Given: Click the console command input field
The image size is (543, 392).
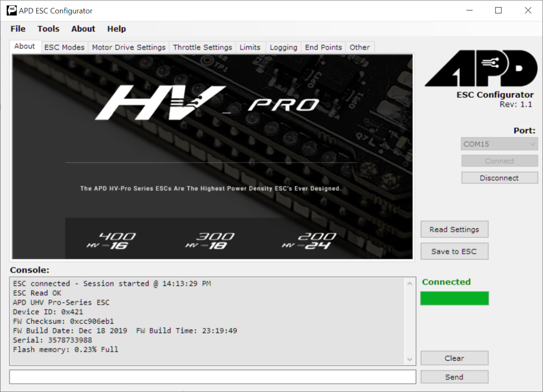Looking at the screenshot, I should pyautogui.click(x=213, y=377).
